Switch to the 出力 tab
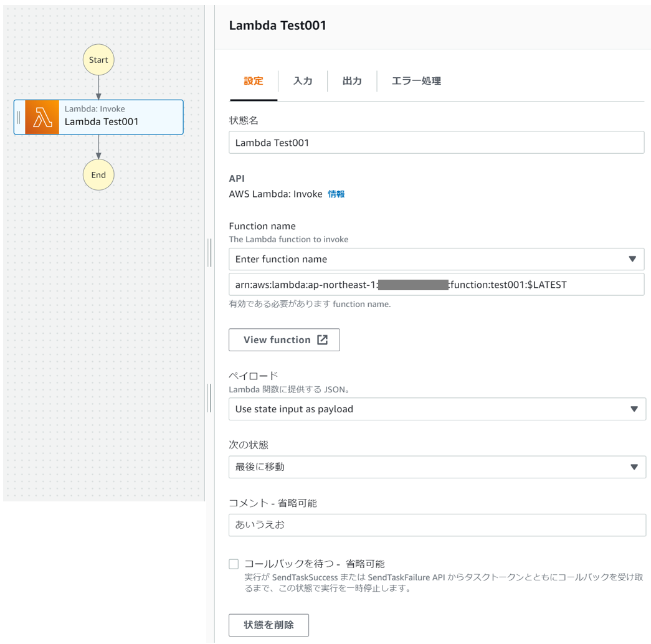 pos(352,81)
